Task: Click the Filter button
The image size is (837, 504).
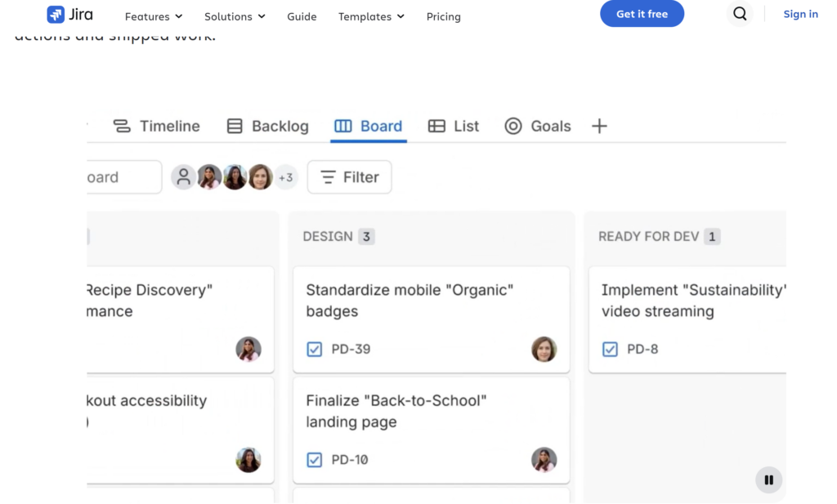Action: [350, 177]
